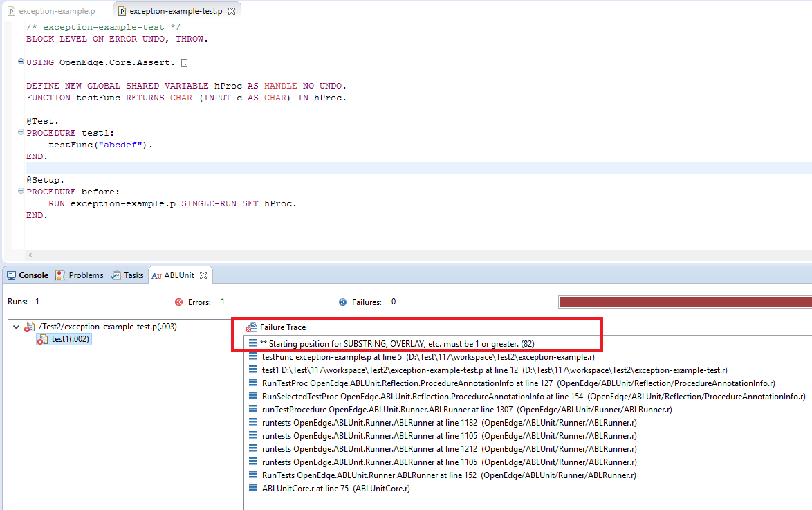Click the Problems tab icon
This screenshot has width=812, height=510.
click(60, 275)
